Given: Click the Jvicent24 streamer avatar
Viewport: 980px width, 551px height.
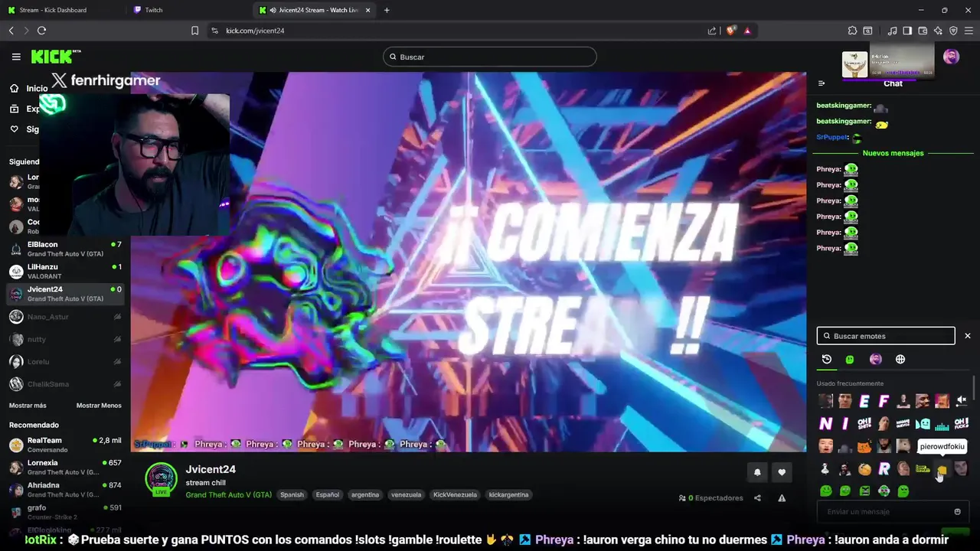Looking at the screenshot, I should pos(161,479).
